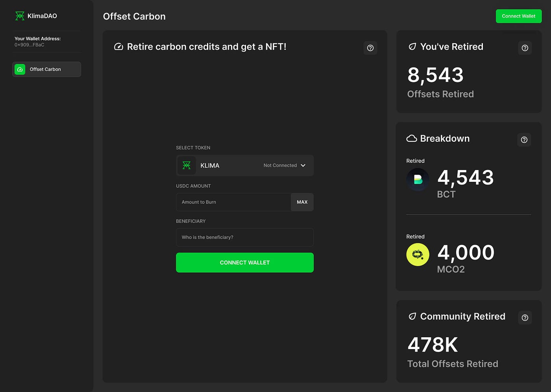
Task: Click the You've Retired card title
Action: click(x=451, y=47)
